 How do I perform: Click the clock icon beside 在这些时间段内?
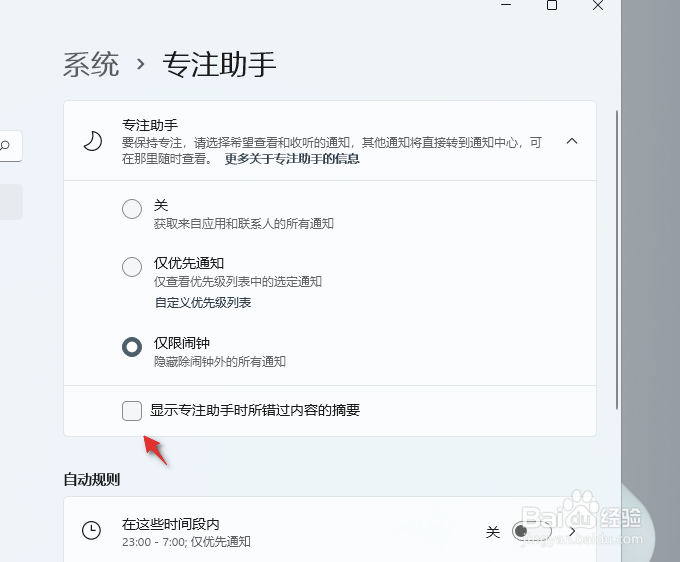point(91,531)
